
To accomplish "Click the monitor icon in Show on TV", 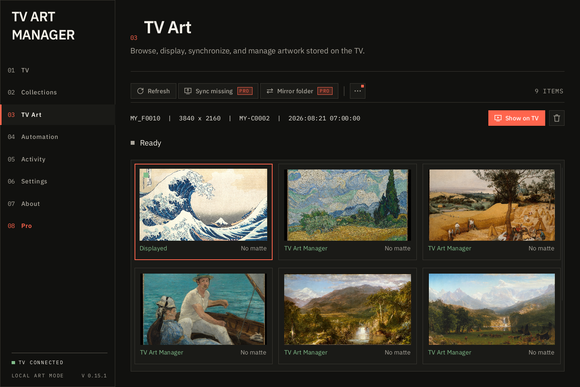I will (498, 118).
